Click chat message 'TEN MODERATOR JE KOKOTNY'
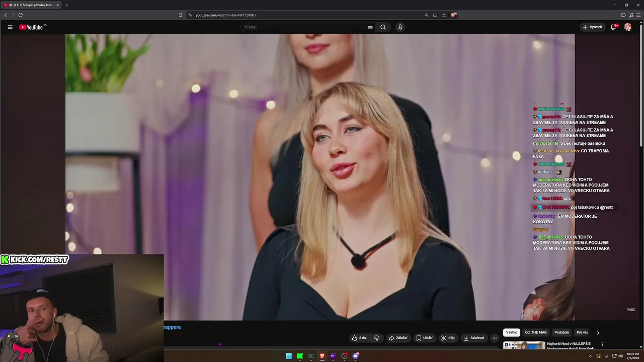 click(x=565, y=219)
